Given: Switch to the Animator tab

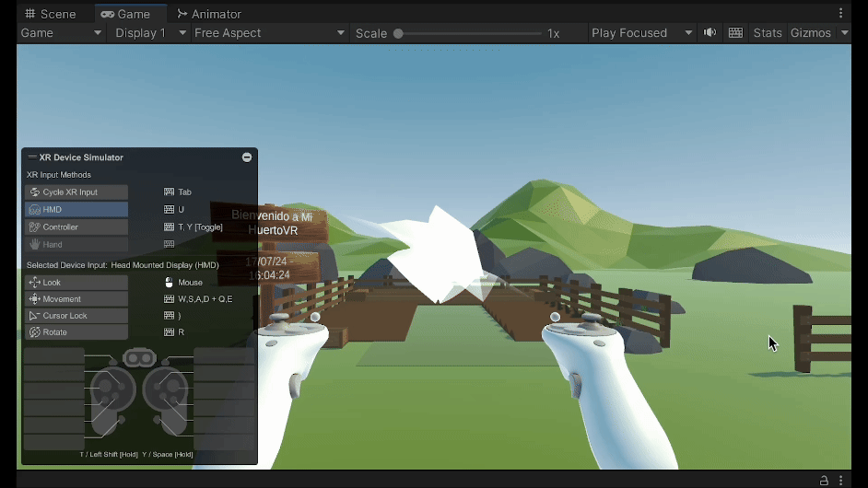Looking at the screenshot, I should (208, 14).
